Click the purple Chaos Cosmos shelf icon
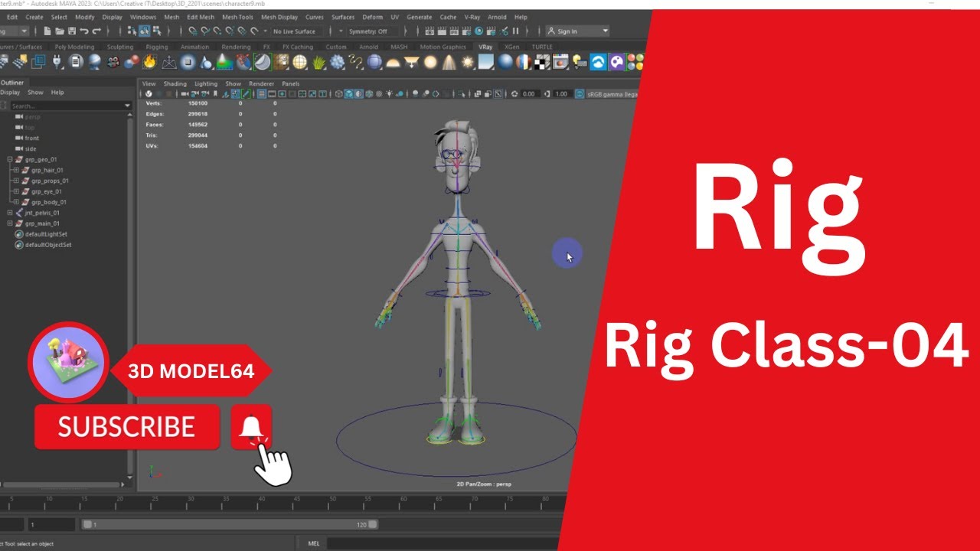This screenshot has height=551, width=980. pos(616,62)
